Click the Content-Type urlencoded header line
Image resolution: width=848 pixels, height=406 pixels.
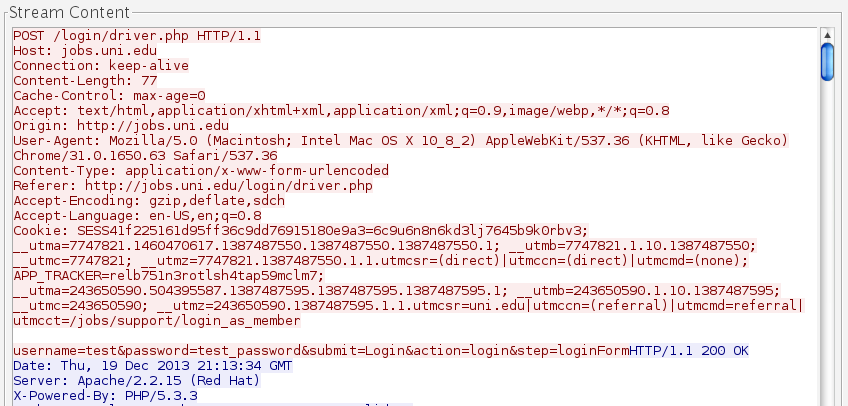(201, 171)
